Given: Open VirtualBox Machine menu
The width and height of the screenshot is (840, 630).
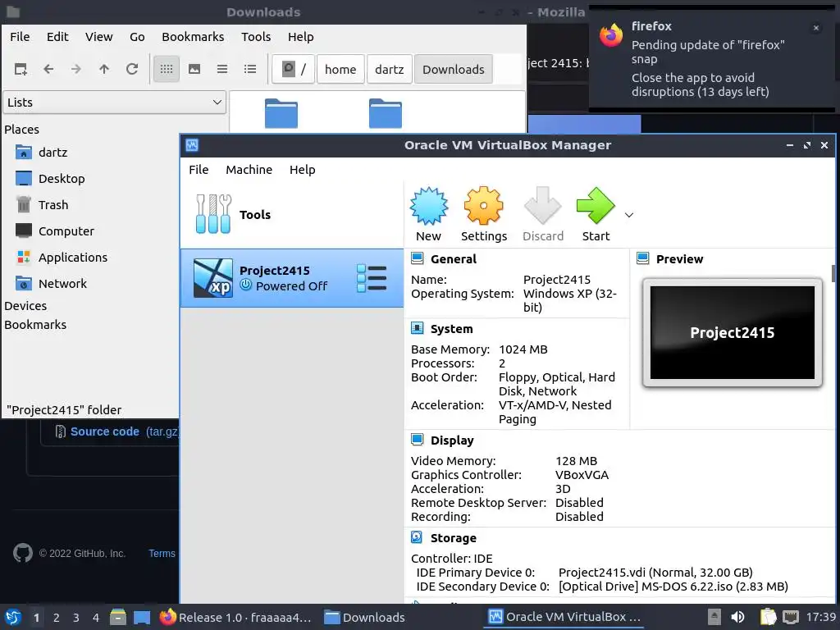Looking at the screenshot, I should (249, 169).
